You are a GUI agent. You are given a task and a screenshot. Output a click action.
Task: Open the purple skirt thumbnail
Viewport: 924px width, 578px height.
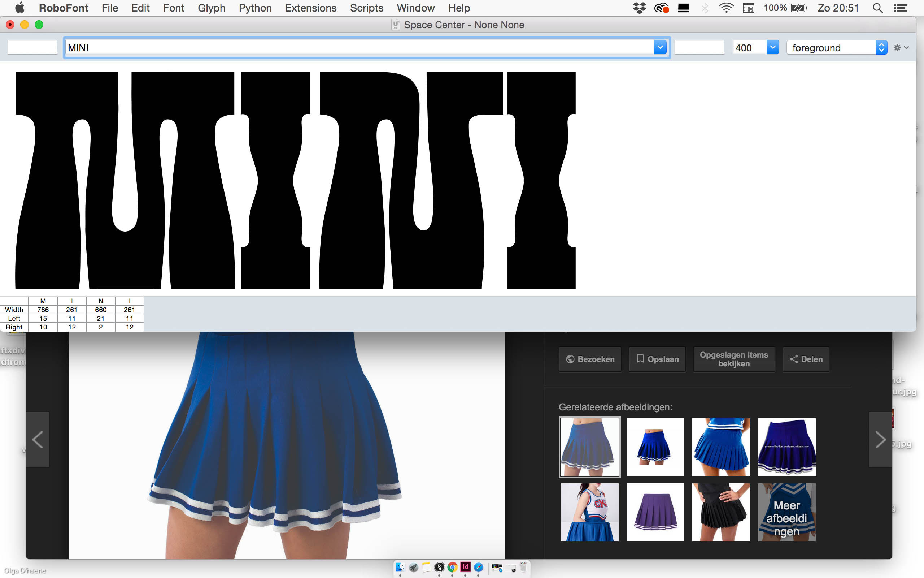pos(655,512)
